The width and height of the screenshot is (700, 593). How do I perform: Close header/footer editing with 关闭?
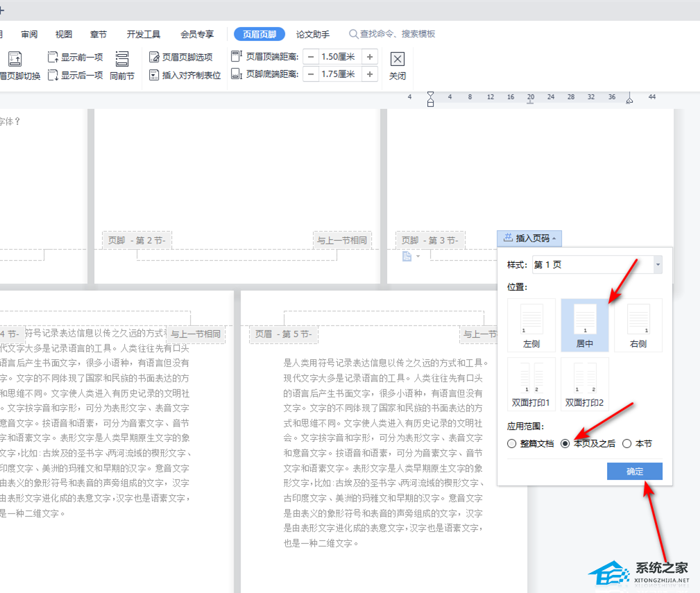click(397, 65)
